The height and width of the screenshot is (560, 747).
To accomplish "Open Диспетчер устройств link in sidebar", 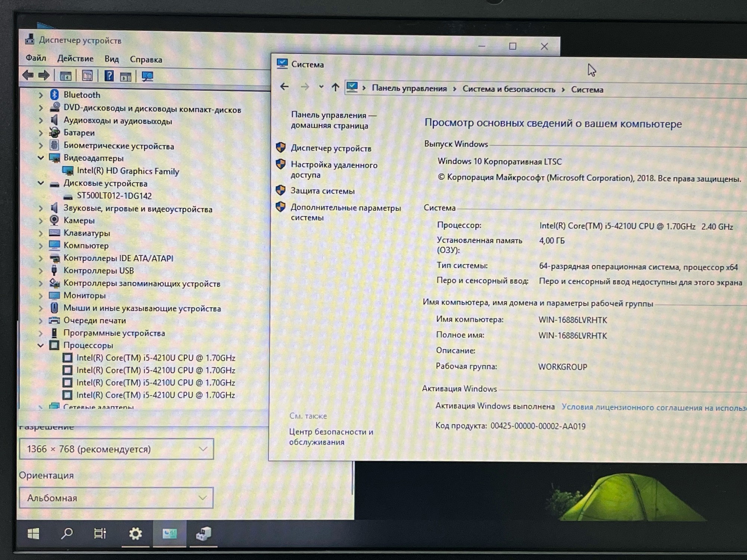I will [331, 148].
